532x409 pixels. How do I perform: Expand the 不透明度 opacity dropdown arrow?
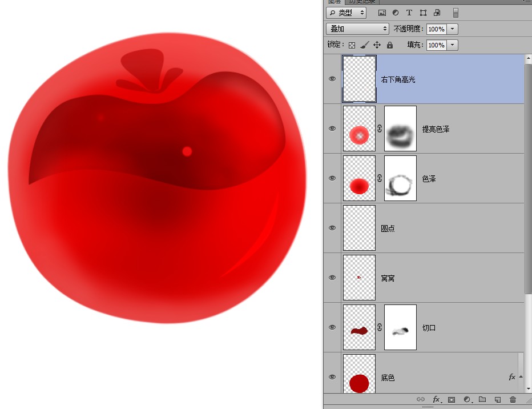[x=452, y=29]
